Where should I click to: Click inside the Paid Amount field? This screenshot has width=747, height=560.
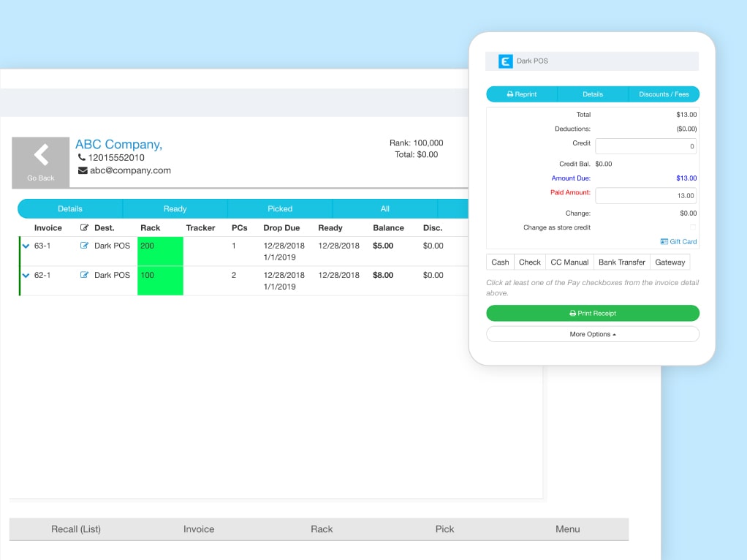645,195
